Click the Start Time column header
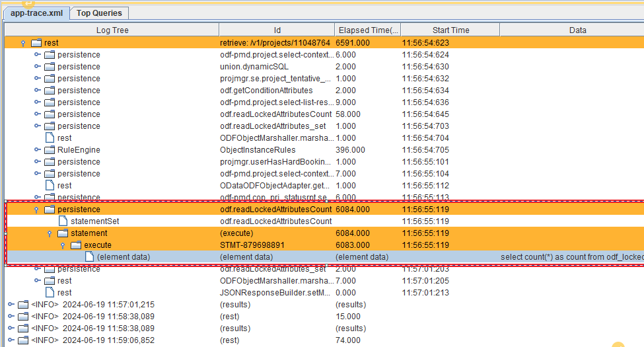Viewport: 644px width, 347px height. tap(450, 30)
